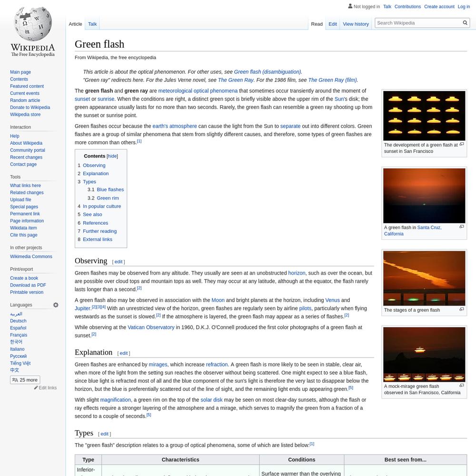Click Download as PDF
Screen dimensions: 476x476
coord(28,285)
